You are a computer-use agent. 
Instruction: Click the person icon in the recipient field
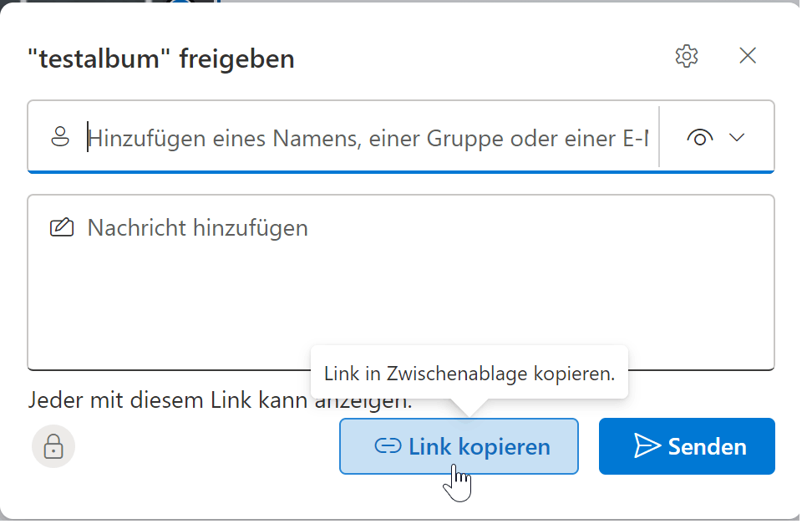(x=59, y=137)
